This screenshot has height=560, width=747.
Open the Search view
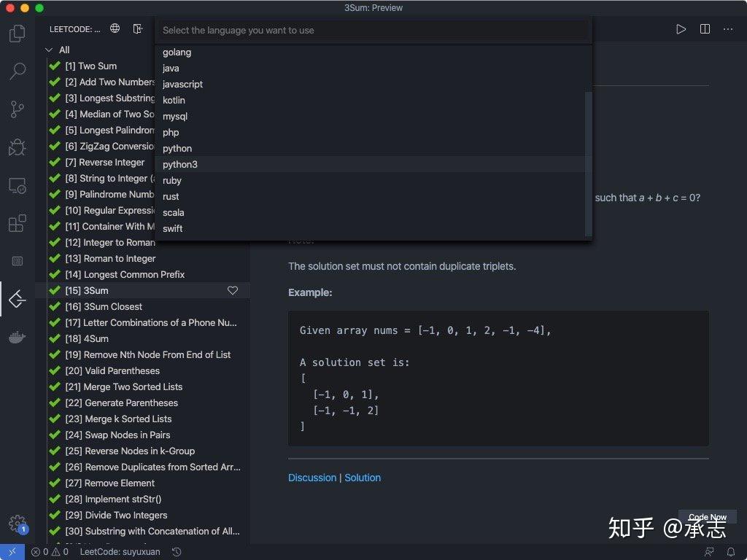click(x=17, y=71)
